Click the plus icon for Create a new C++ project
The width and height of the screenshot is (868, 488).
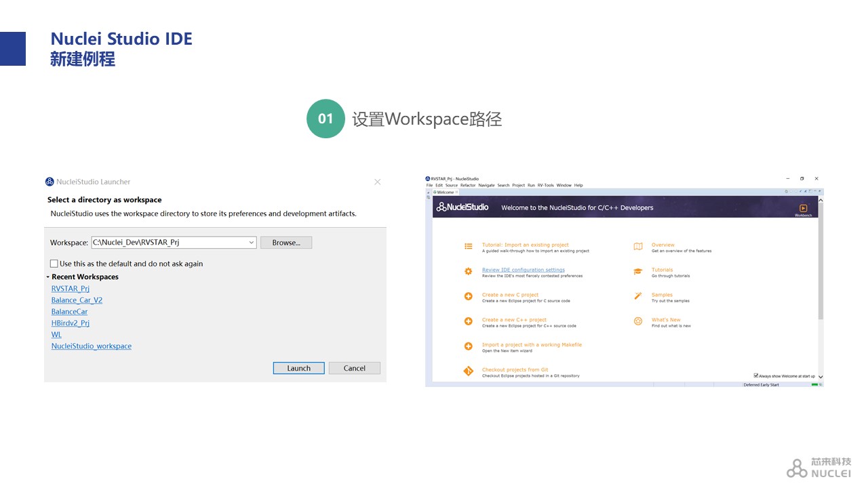tap(468, 321)
